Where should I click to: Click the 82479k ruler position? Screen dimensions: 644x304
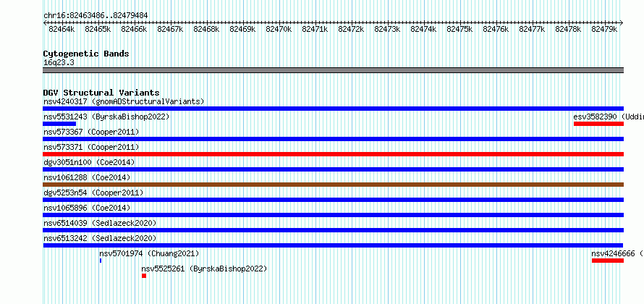click(603, 29)
